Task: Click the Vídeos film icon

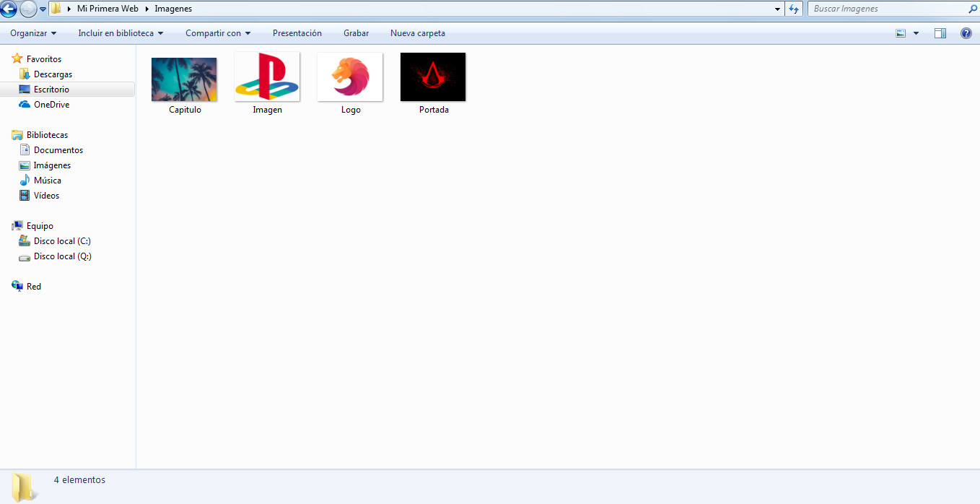Action: coord(25,196)
